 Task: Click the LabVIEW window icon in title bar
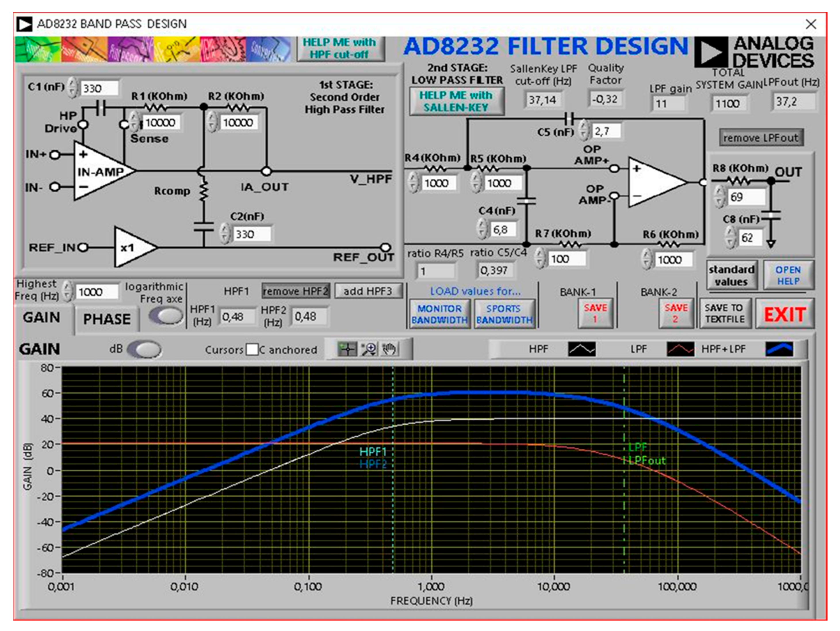coord(24,24)
